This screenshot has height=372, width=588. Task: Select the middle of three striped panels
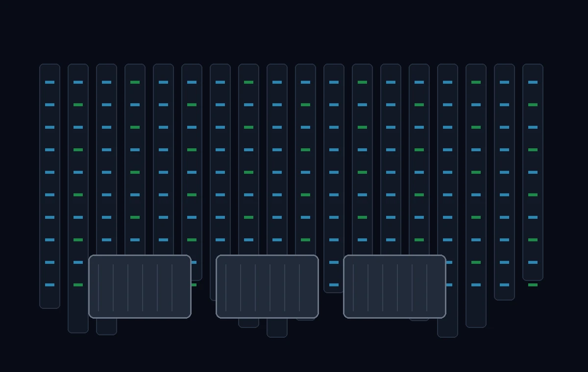[267, 286]
